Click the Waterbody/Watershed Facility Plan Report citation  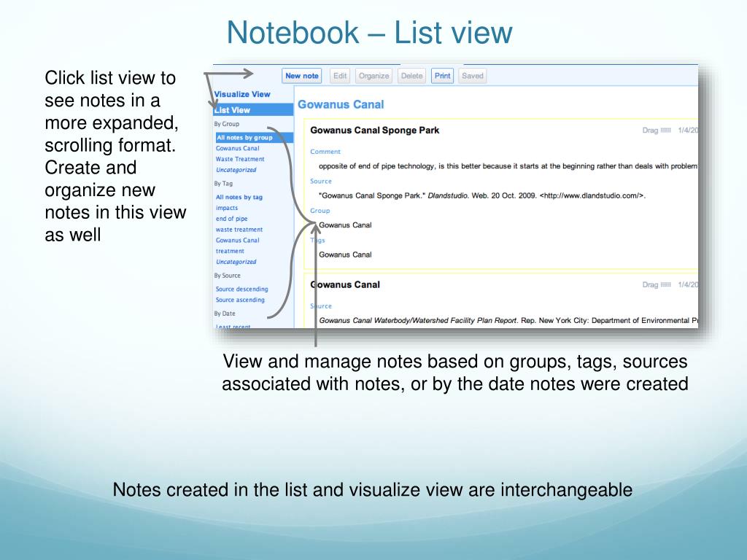pyautogui.click(x=508, y=320)
